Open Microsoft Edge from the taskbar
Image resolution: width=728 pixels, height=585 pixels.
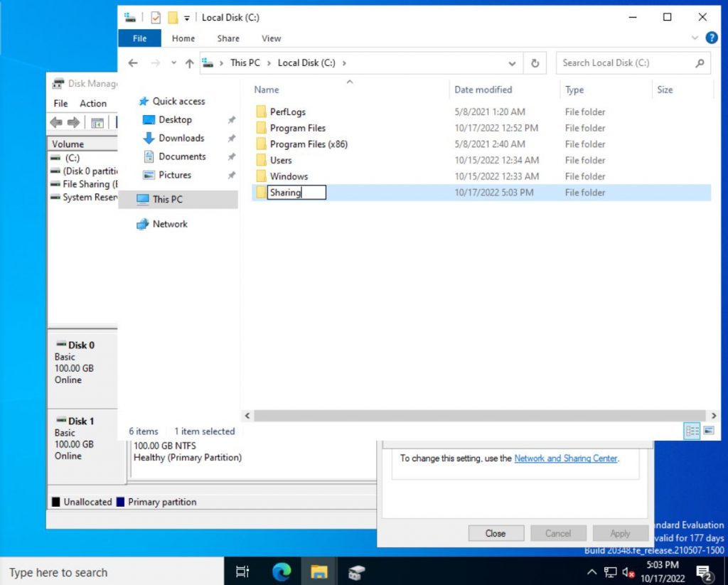282,571
